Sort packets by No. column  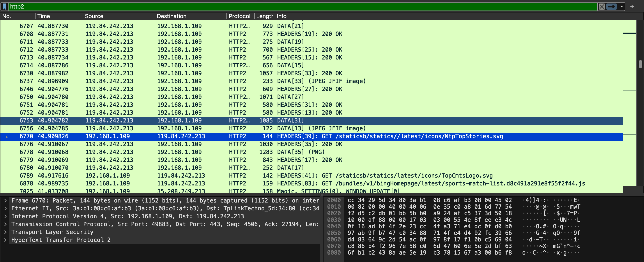18,16
